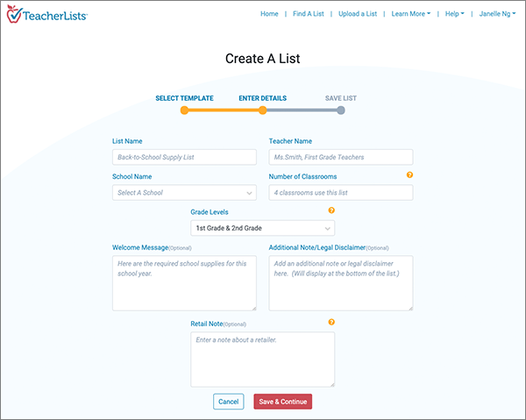The height and width of the screenshot is (420, 526).
Task: Click the Select Template step marker
Action: point(184,110)
